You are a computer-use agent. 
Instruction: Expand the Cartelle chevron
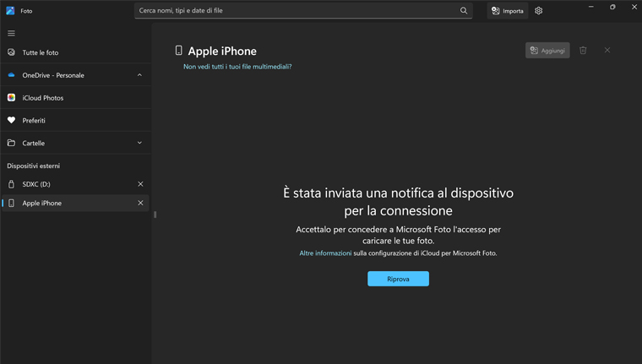[139, 143]
